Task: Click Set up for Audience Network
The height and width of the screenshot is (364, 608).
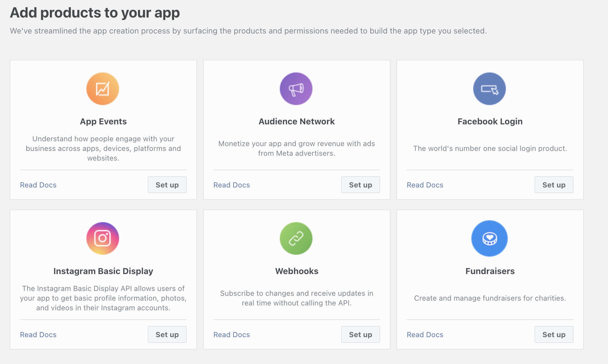Action: tap(361, 185)
